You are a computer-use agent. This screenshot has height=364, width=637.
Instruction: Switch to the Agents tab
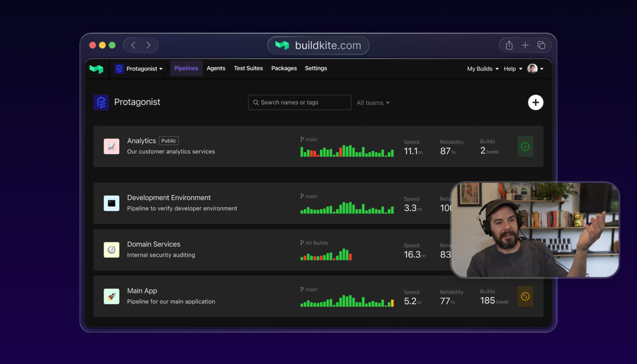[216, 68]
